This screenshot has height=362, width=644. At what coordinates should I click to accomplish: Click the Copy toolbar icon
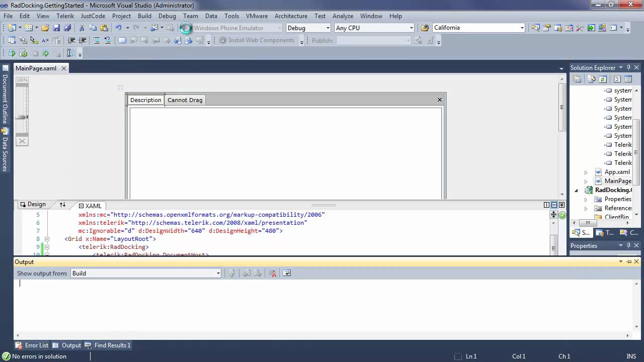pyautogui.click(x=93, y=28)
